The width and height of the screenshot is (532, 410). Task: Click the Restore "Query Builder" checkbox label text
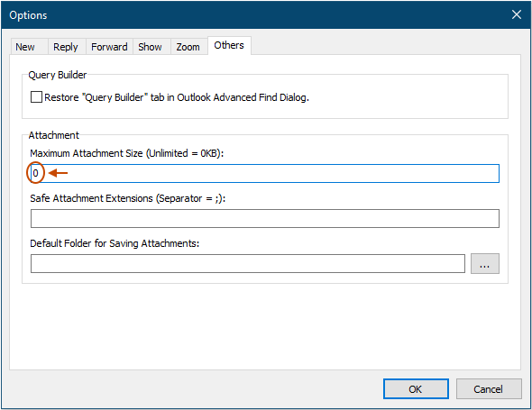click(x=177, y=97)
